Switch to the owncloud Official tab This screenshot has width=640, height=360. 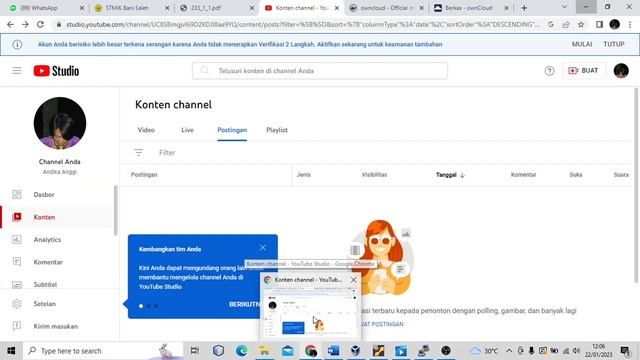pos(386,8)
